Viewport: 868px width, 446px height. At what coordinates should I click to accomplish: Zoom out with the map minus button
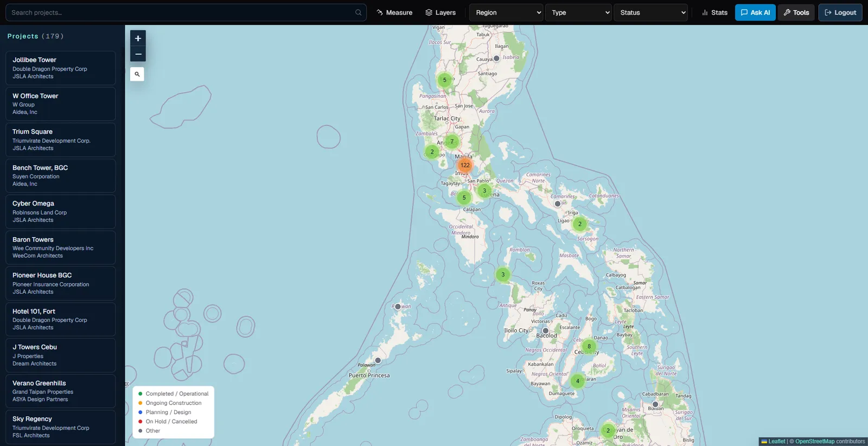[138, 54]
